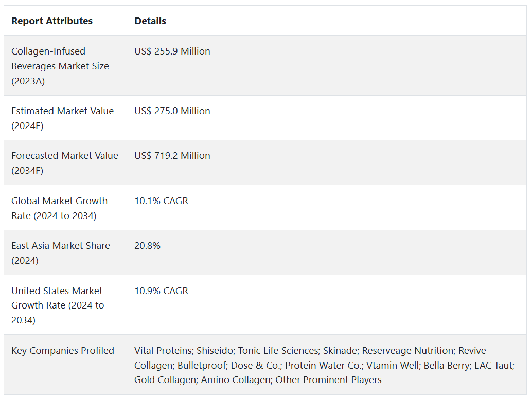Screen dimensions: 532x399
Task: Select the 20.8% share value
Action: coord(148,246)
